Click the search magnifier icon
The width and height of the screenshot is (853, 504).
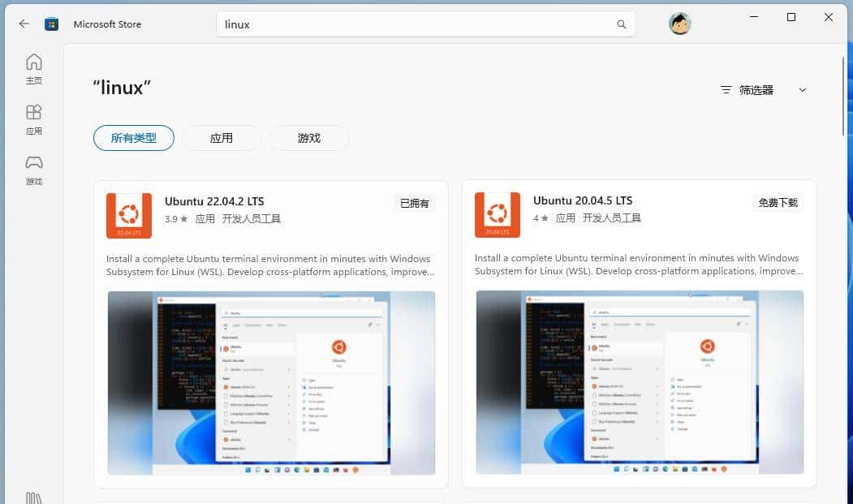[621, 24]
